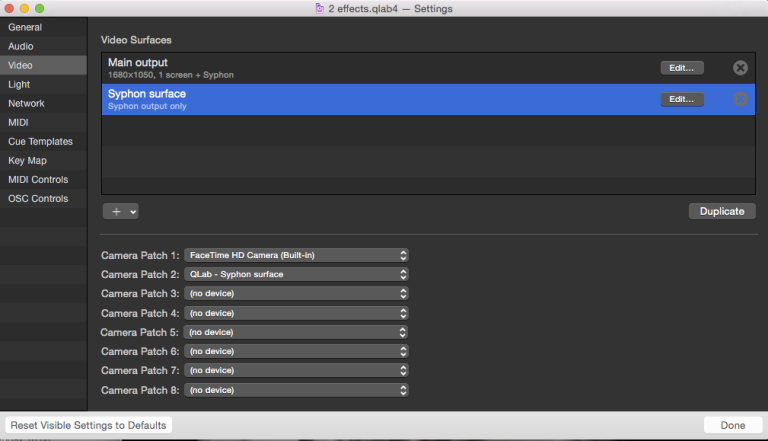Go to Light settings
Image resolution: width=768 pixels, height=441 pixels.
click(19, 84)
